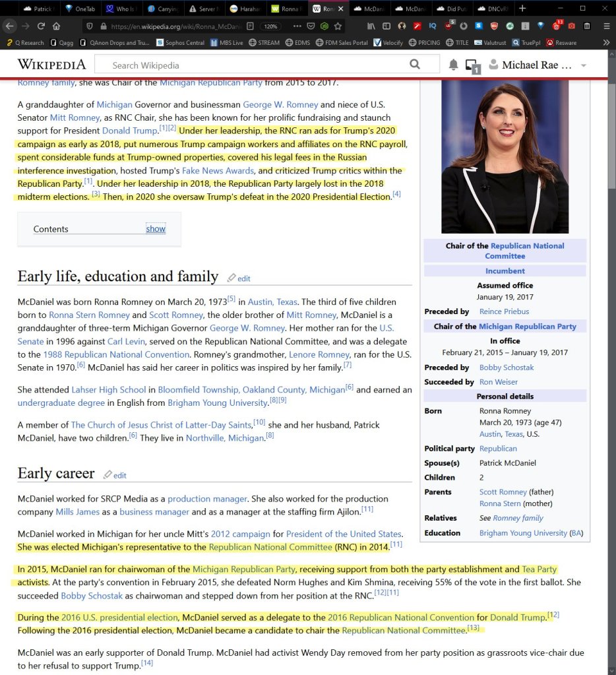The width and height of the screenshot is (616, 675).
Task: Go to the browser home page icon
Action: [57, 26]
